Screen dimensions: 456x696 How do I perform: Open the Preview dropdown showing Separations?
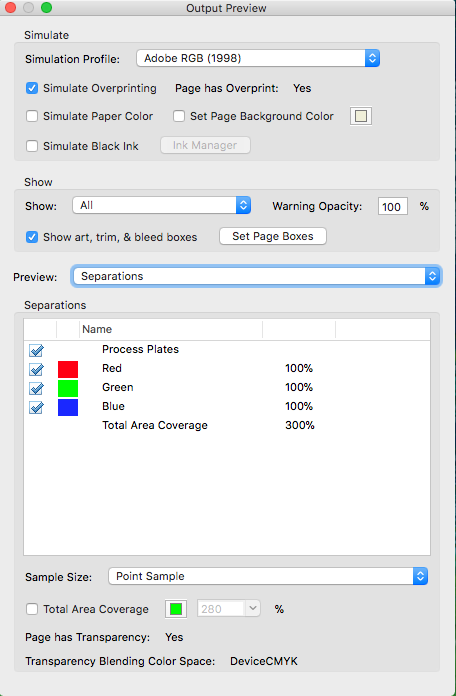[256, 276]
